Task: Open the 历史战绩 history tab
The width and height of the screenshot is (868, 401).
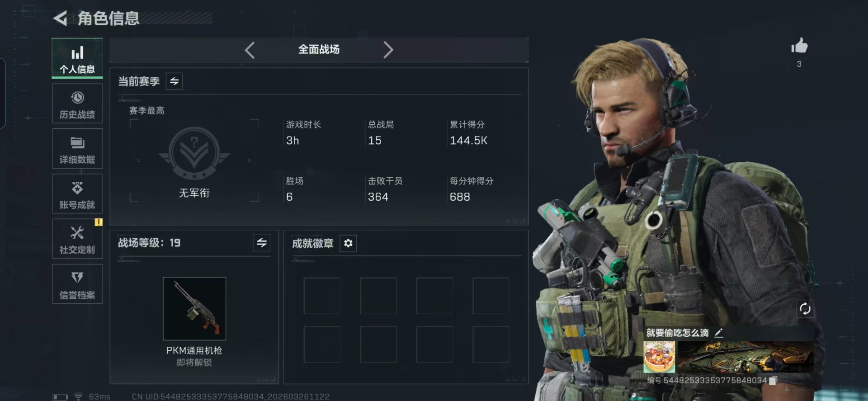Action: (x=77, y=104)
